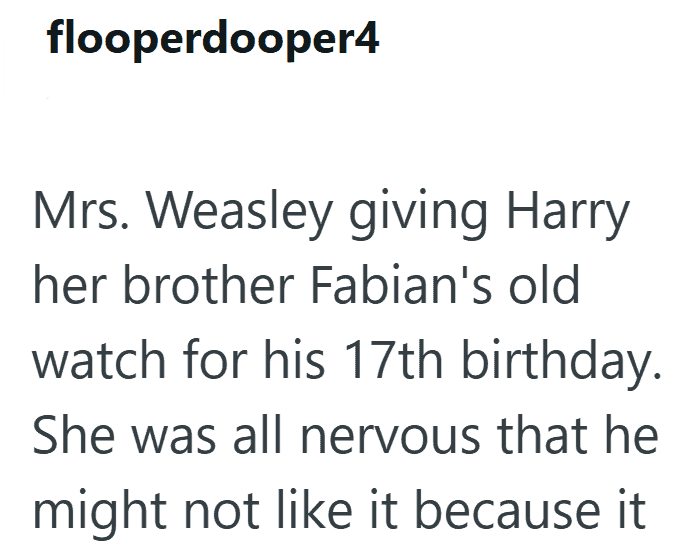Click the word "all" in the fourth line
The height and width of the screenshot is (547, 693).
[x=258, y=434]
